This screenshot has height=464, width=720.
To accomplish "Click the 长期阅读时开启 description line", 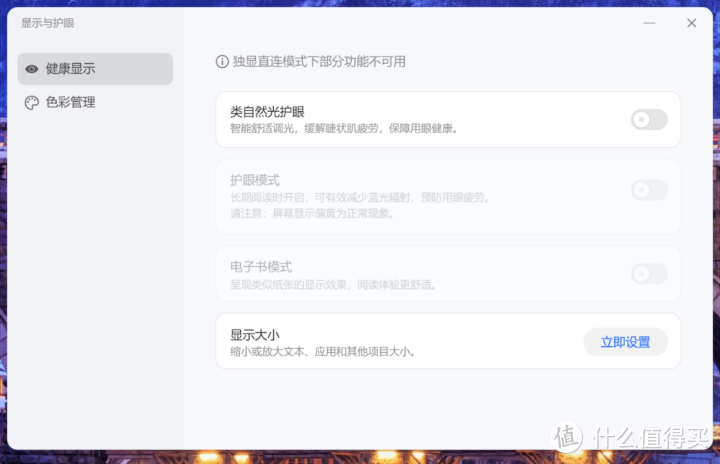I will [x=360, y=198].
